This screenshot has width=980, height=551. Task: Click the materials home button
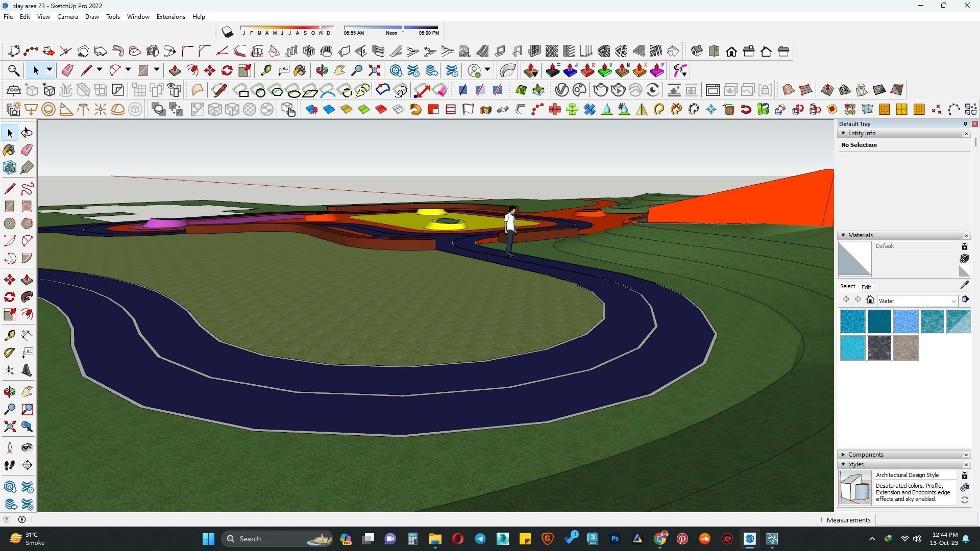pos(870,300)
